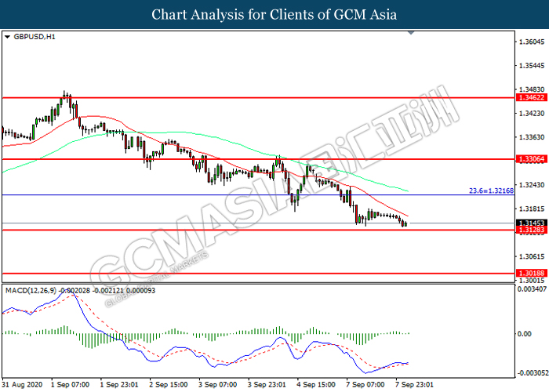Click the 1.36045 price scale value
549x392 pixels.
click(x=532, y=42)
